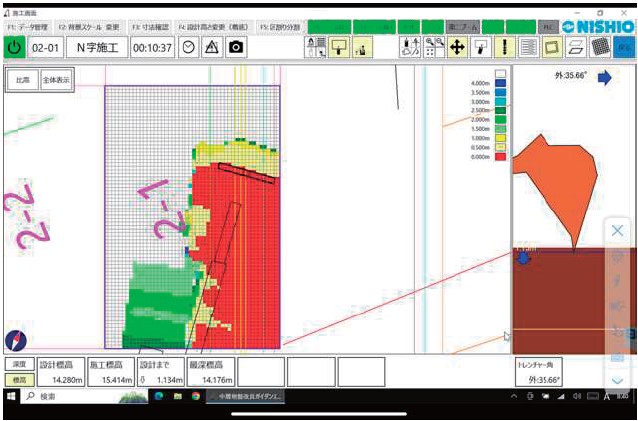The width and height of the screenshot is (638, 421).
Task: Click the gray PLC status indicator
Action: [548, 27]
